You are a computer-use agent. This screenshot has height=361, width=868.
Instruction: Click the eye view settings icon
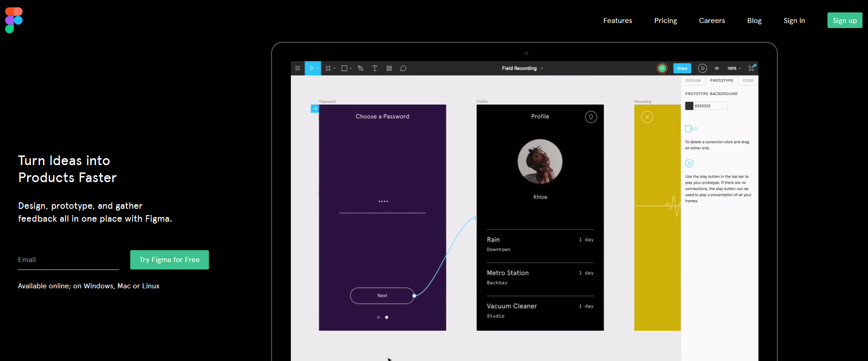tap(717, 69)
